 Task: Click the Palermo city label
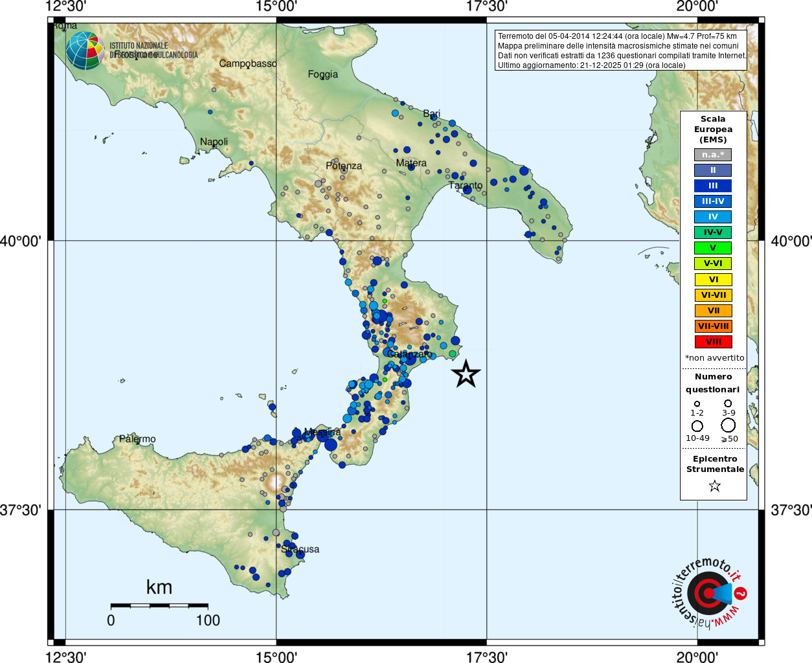click(x=137, y=439)
